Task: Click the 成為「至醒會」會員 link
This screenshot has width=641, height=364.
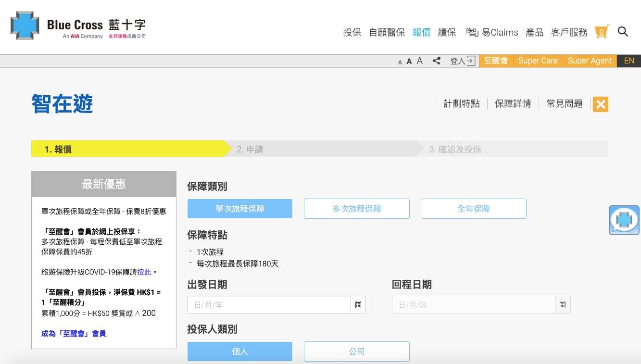Action: pos(74,333)
